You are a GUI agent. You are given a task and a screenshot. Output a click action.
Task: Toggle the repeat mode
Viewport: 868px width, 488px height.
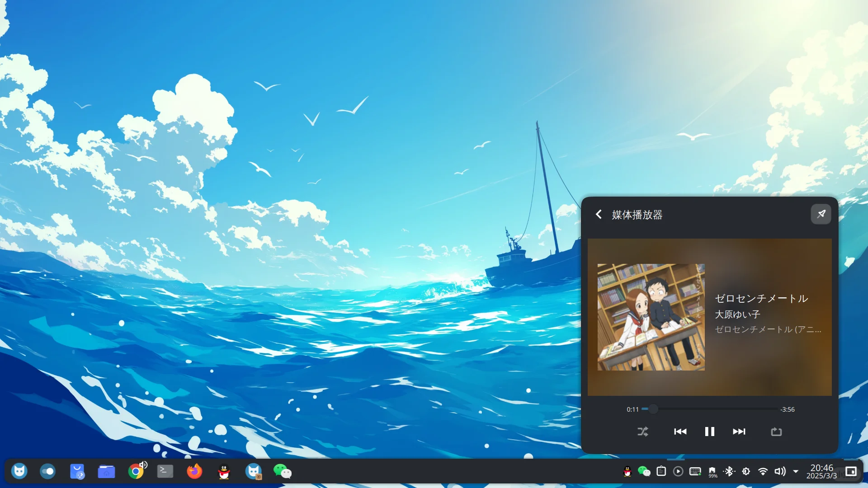[x=776, y=432]
